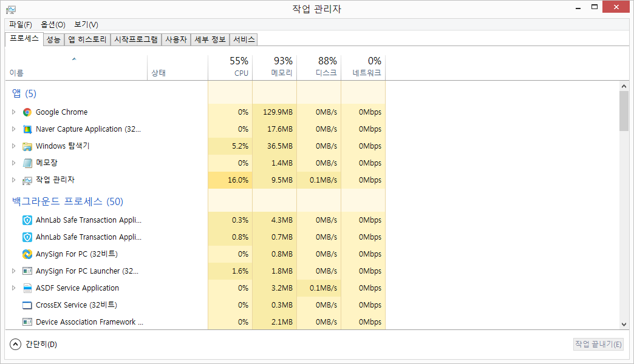Click the AnySign For PC Launcher icon
The width and height of the screenshot is (634, 364).
pyautogui.click(x=27, y=271)
